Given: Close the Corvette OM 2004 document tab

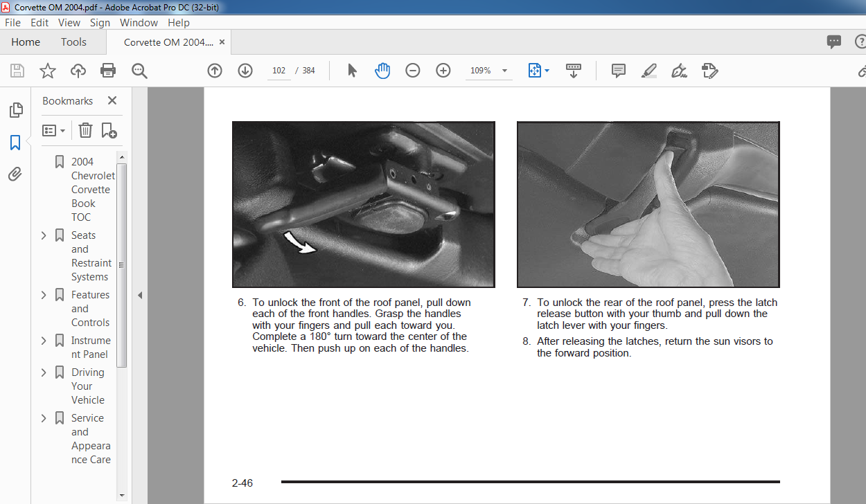Looking at the screenshot, I should click(x=222, y=42).
